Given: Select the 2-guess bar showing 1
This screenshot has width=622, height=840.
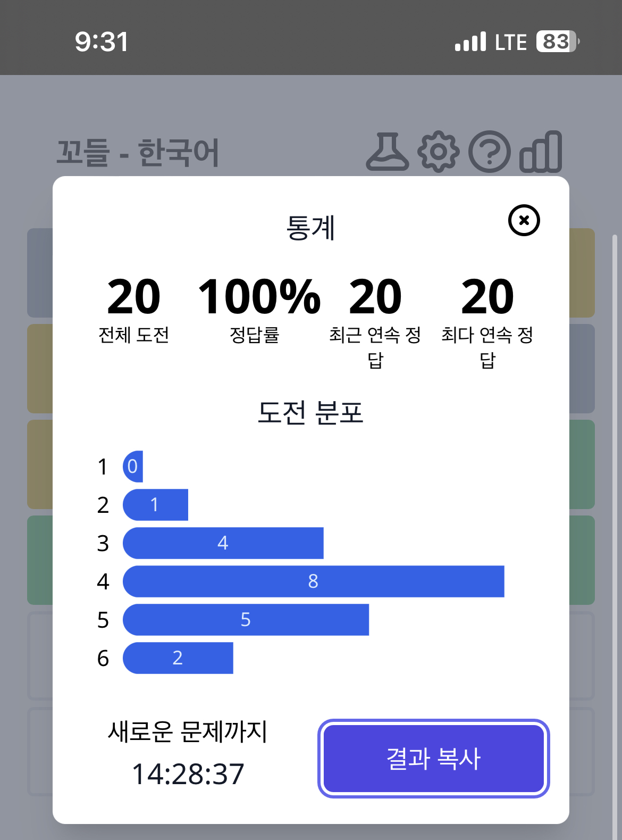Looking at the screenshot, I should (x=155, y=505).
